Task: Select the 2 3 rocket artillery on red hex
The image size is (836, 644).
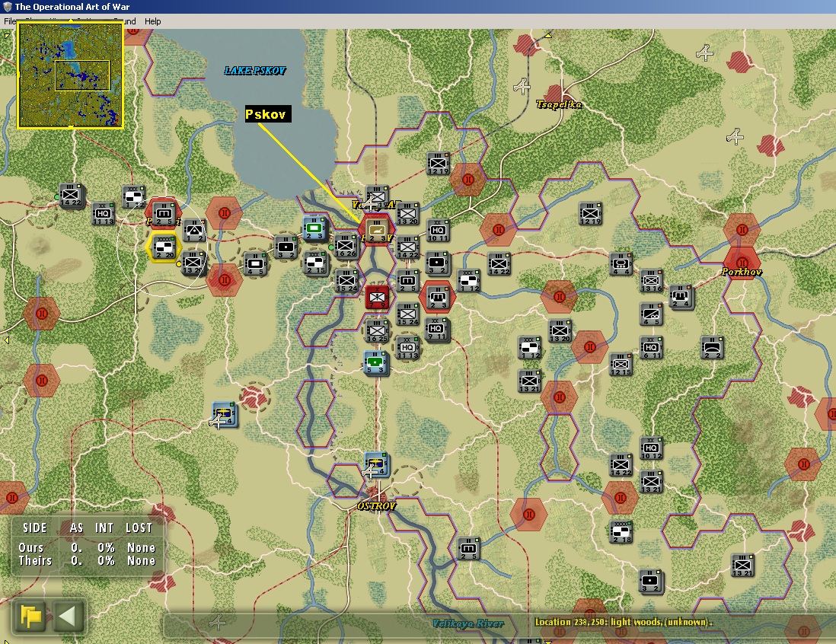Action: coord(438,297)
